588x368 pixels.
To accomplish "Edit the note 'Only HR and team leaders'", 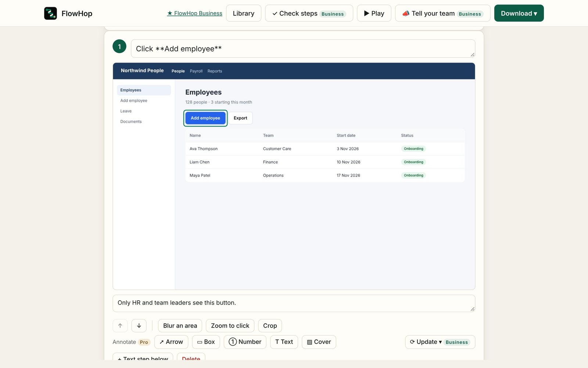I will [x=294, y=303].
